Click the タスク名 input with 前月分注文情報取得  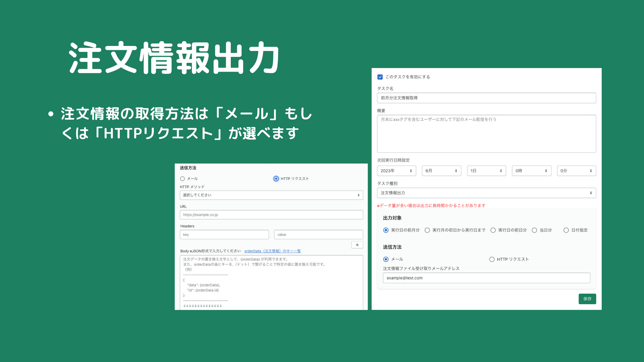tap(486, 98)
